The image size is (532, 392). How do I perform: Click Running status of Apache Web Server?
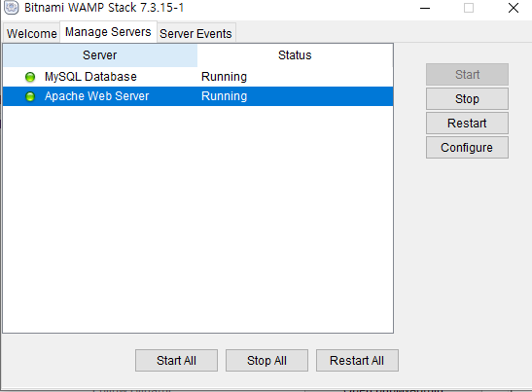coord(224,96)
